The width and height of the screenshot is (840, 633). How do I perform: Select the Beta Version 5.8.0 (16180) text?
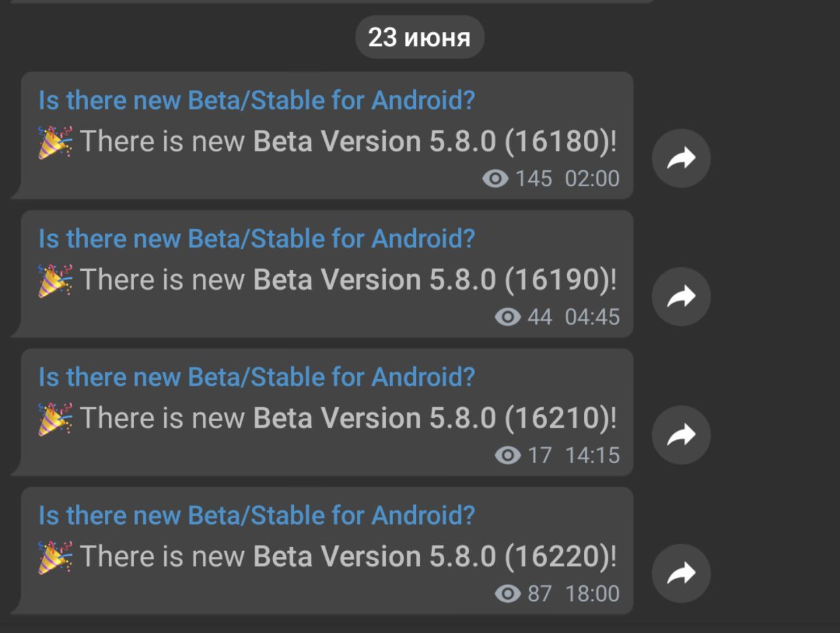[x=434, y=142]
